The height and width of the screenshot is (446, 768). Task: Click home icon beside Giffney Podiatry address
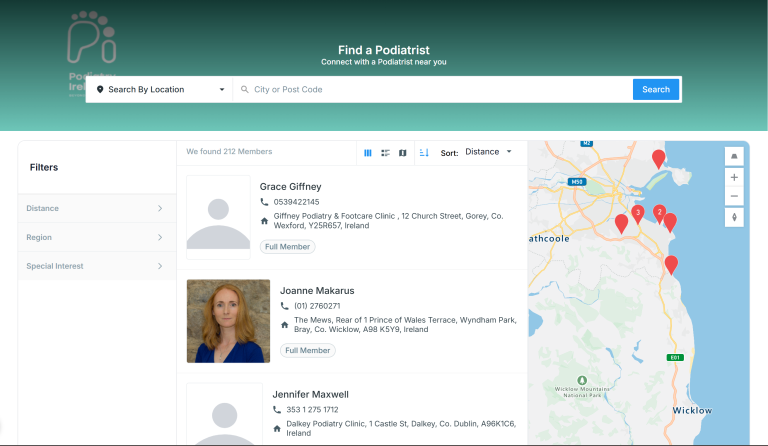(x=264, y=221)
